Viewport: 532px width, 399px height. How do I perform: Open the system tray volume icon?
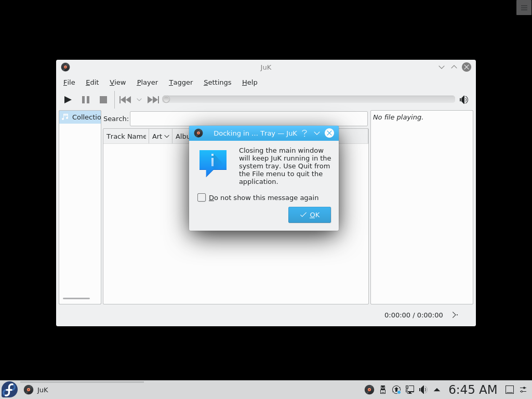(x=423, y=390)
